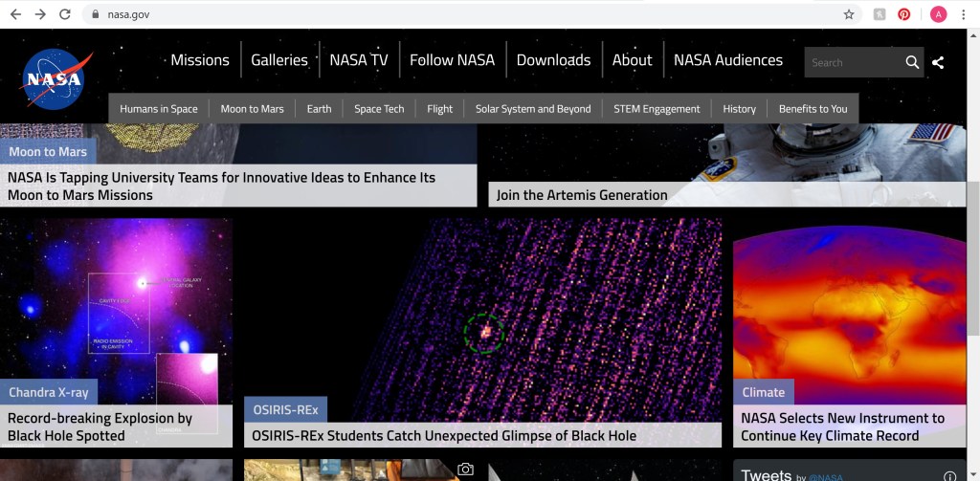
Task: Open the user profile avatar
Action: [x=938, y=14]
